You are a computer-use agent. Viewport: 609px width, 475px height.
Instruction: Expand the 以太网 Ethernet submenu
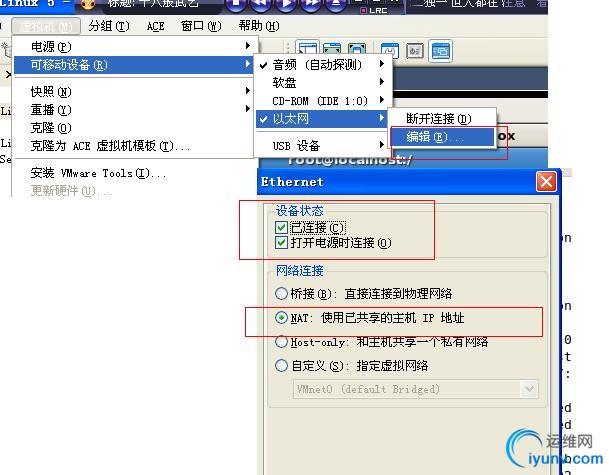pos(322,118)
